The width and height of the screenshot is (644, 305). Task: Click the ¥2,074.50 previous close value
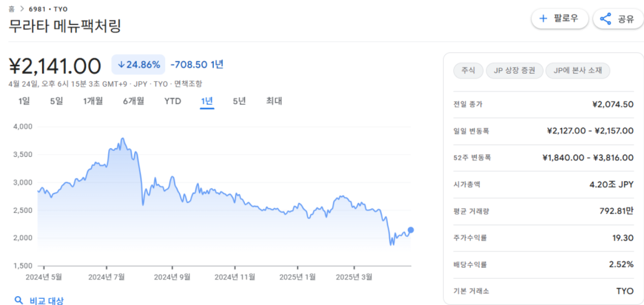613,105
